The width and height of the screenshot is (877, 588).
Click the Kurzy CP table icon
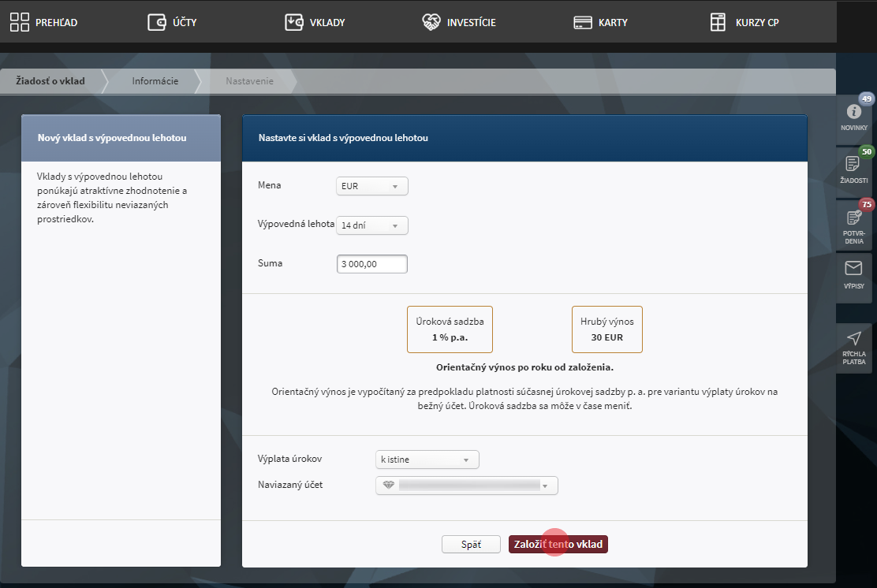[718, 22]
